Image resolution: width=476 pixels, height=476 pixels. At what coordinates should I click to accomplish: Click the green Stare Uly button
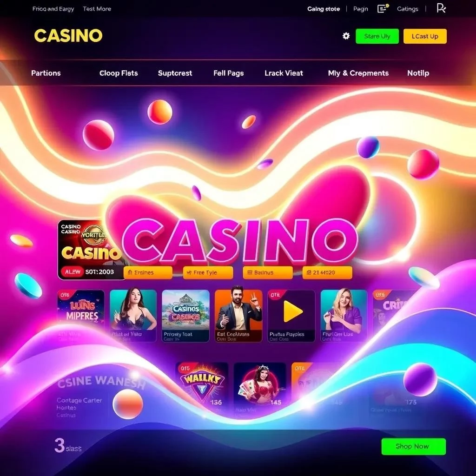point(377,36)
